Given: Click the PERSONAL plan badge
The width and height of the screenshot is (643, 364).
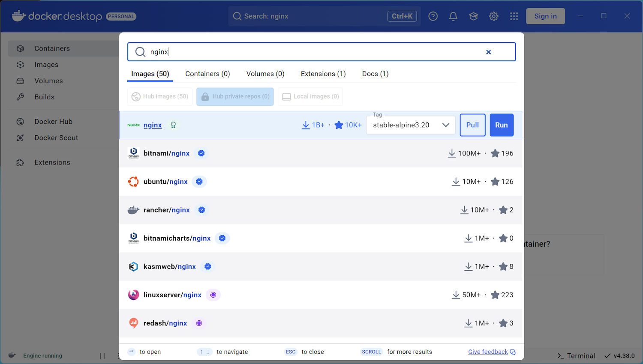Looking at the screenshot, I should (x=121, y=16).
